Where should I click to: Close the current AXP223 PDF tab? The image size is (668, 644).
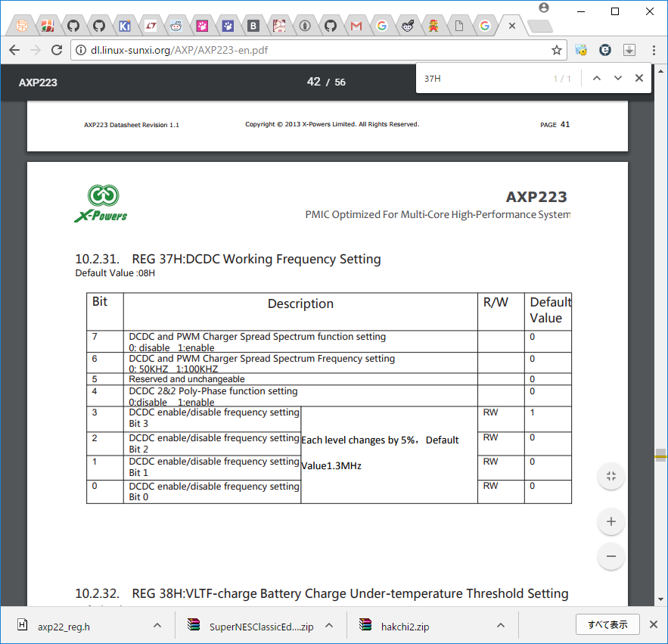(512, 26)
